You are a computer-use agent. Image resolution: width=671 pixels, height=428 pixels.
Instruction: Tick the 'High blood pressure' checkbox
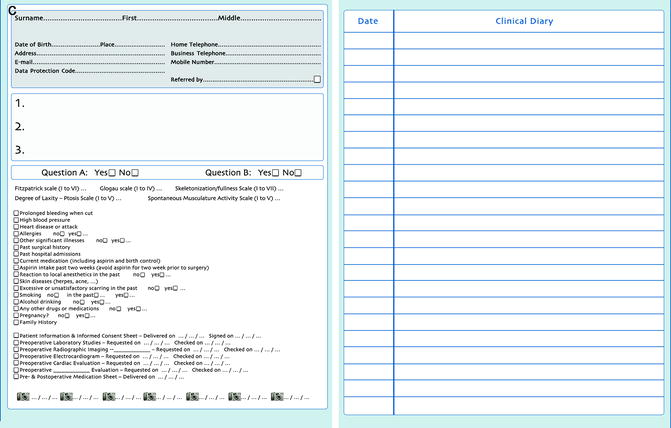click(16, 220)
